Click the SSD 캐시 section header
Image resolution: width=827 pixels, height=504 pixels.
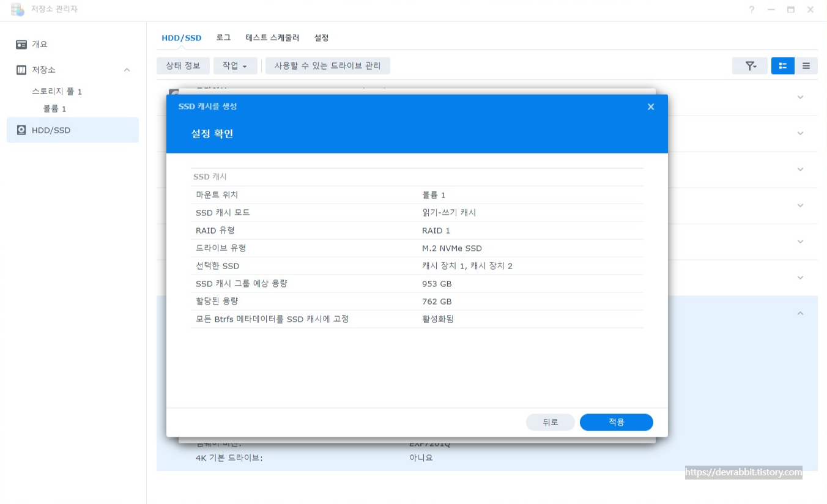[210, 177]
